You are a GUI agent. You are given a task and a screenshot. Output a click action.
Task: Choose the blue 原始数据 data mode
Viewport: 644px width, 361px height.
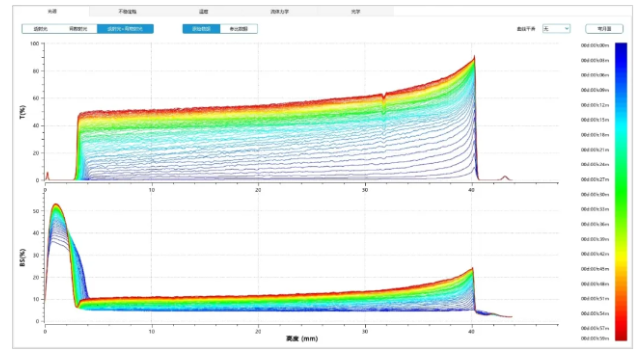pos(201,29)
